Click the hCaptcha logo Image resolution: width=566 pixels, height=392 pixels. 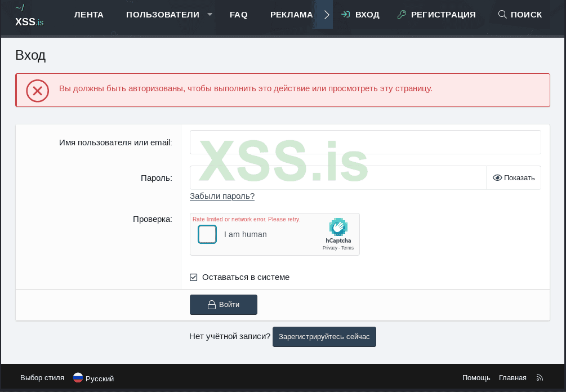tap(338, 227)
